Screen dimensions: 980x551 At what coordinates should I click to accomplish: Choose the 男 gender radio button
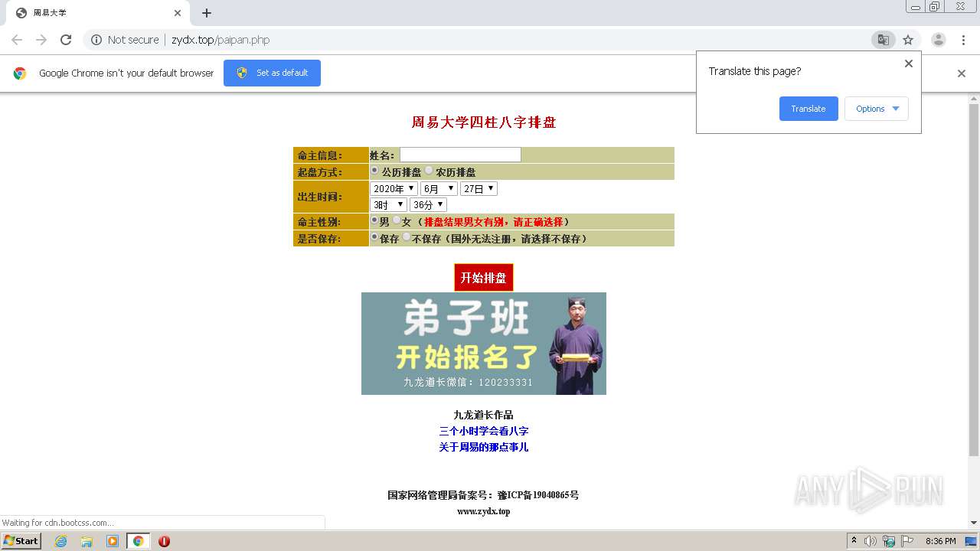click(x=374, y=220)
